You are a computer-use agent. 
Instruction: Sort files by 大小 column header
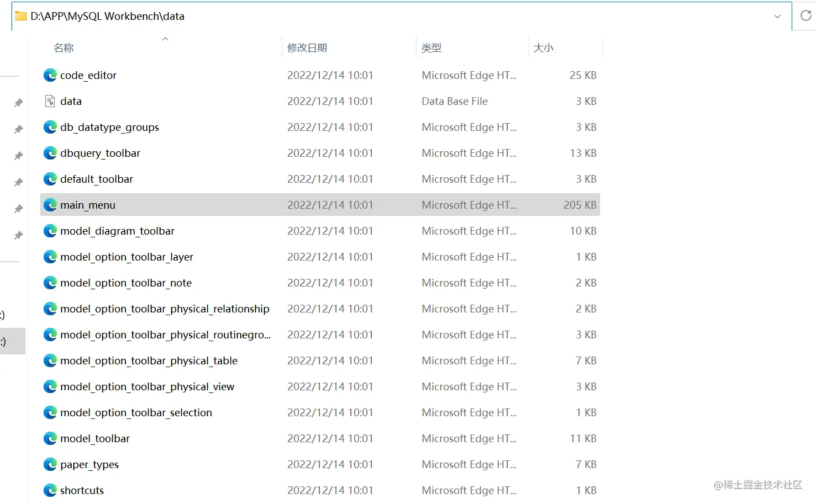(544, 48)
